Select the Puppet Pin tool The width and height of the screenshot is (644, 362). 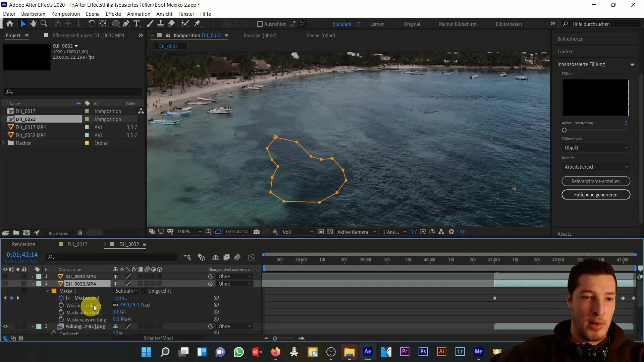[x=198, y=24]
